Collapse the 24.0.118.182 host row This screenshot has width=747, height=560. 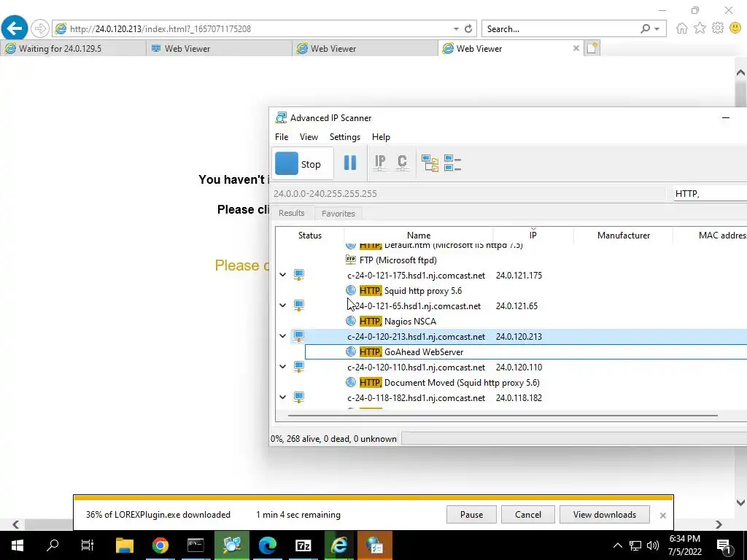pyautogui.click(x=282, y=397)
